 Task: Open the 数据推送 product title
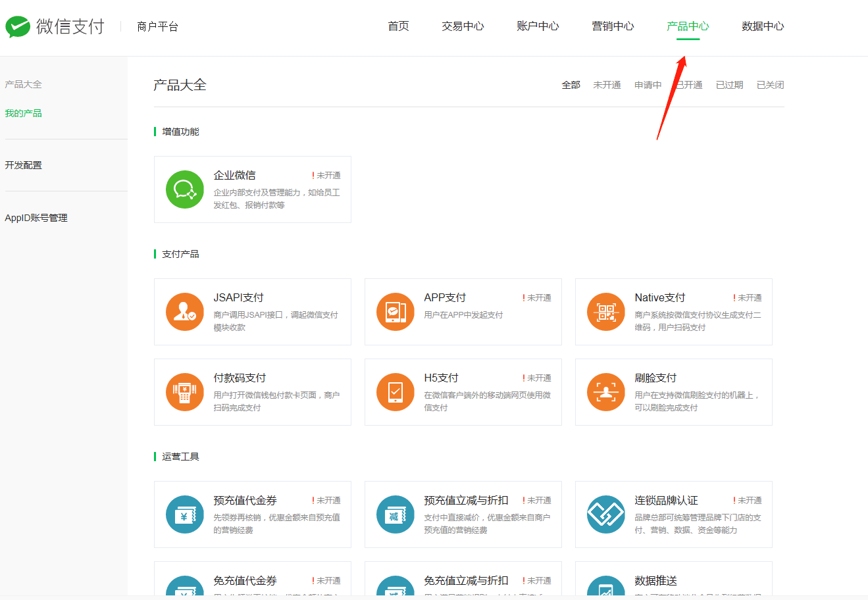[655, 580]
